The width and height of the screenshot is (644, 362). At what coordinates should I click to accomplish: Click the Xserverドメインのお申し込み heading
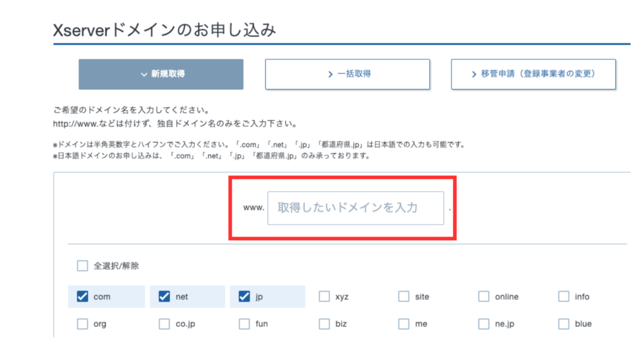(x=165, y=30)
